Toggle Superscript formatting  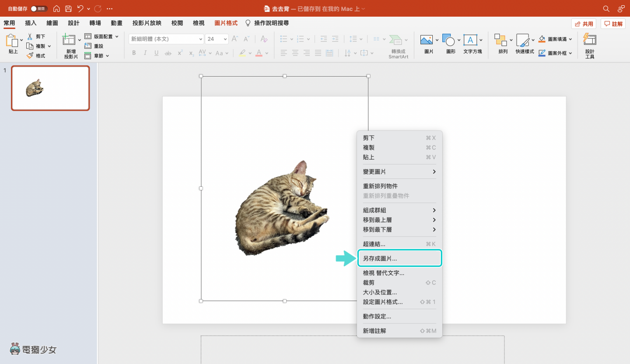(180, 53)
